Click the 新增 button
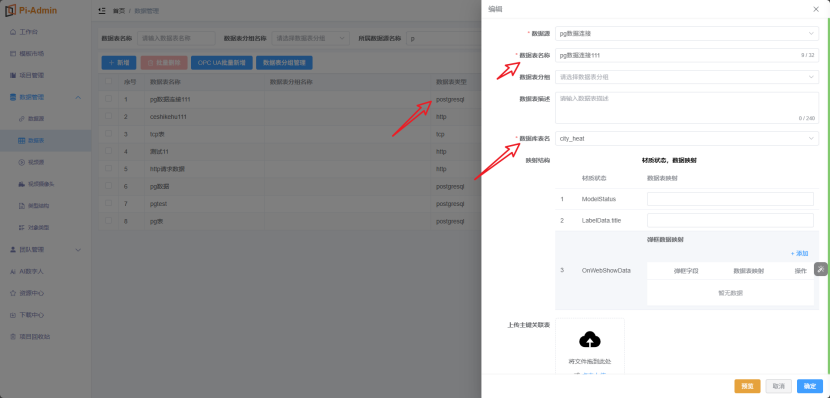This screenshot has height=398, width=830. (x=119, y=62)
